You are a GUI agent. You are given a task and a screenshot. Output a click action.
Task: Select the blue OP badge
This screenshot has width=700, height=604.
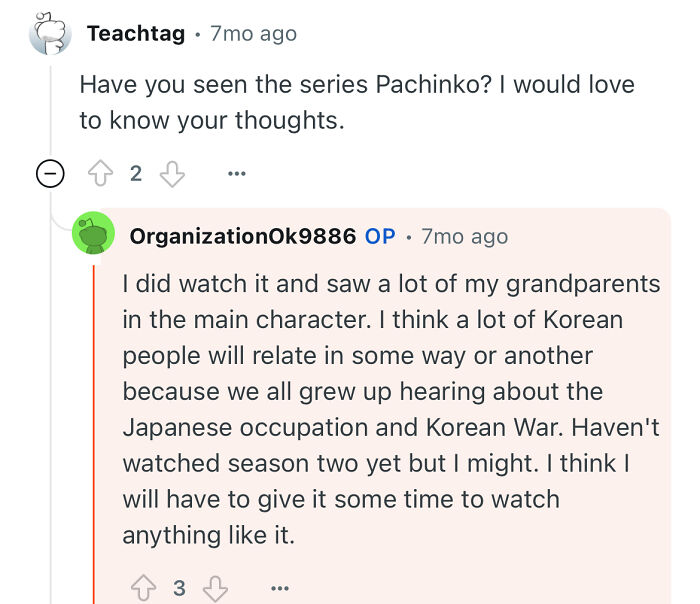pyautogui.click(x=380, y=236)
